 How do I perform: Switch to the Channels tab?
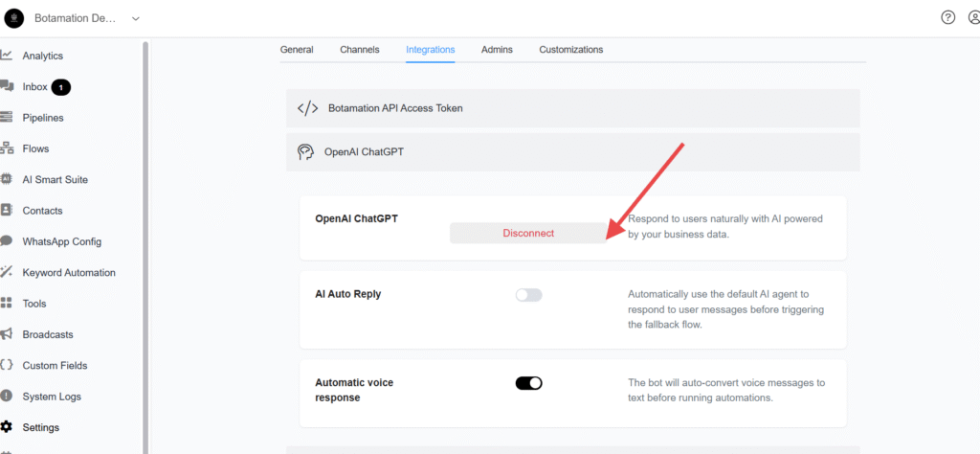point(360,50)
